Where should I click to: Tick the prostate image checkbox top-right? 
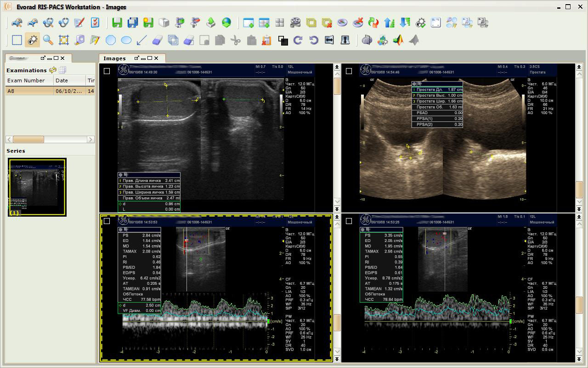[349, 71]
